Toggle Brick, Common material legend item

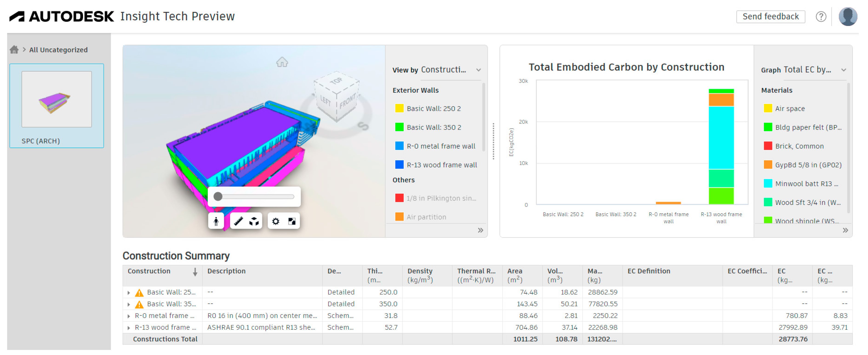click(799, 146)
